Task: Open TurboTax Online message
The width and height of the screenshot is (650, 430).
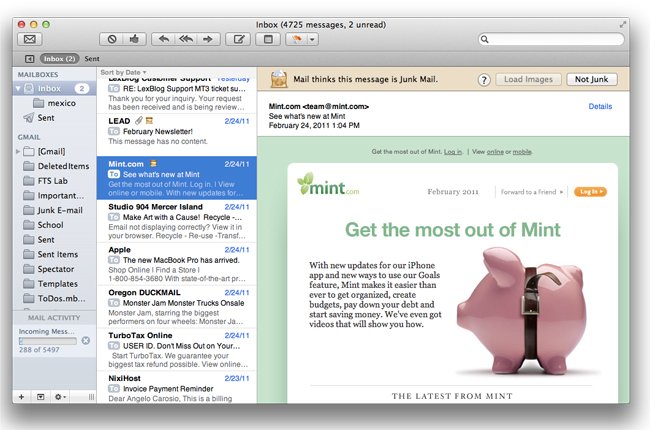Action: point(177,350)
